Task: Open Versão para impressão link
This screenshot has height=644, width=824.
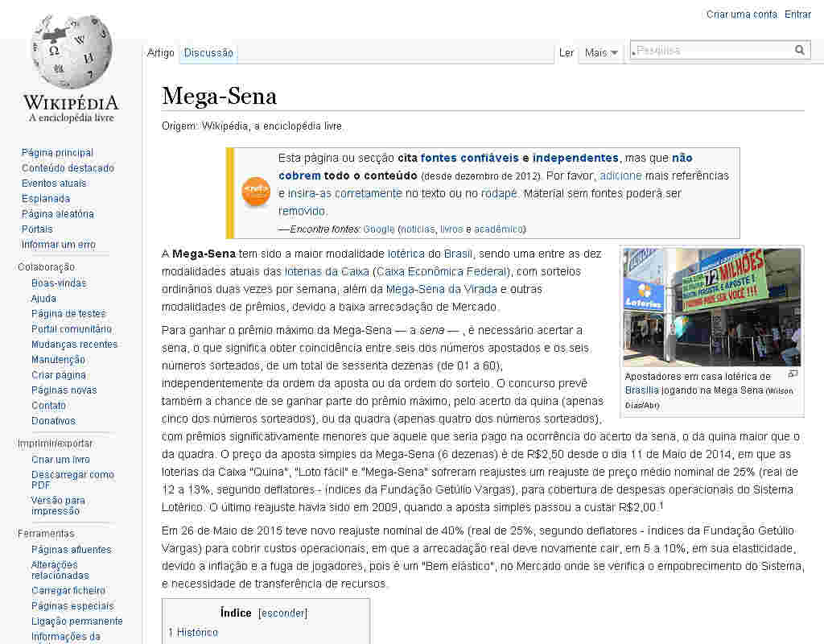Action: pos(58,506)
